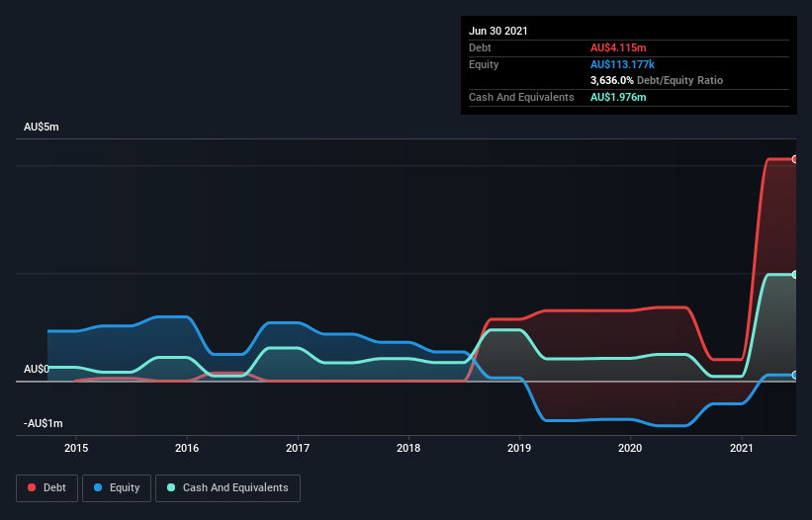Click the 2017 x-axis label
This screenshot has height=520, width=812.
point(298,448)
